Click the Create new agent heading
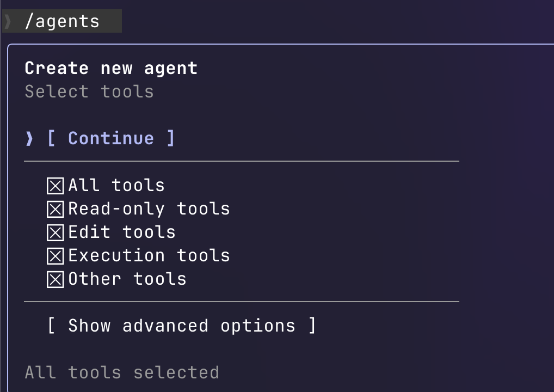This screenshot has width=554, height=392. (111, 69)
